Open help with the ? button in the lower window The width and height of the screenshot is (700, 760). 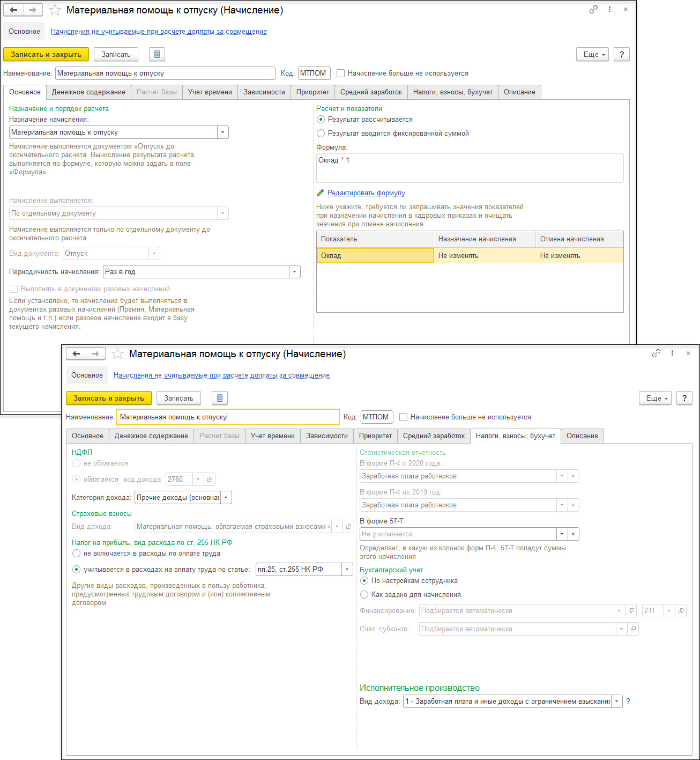click(684, 398)
